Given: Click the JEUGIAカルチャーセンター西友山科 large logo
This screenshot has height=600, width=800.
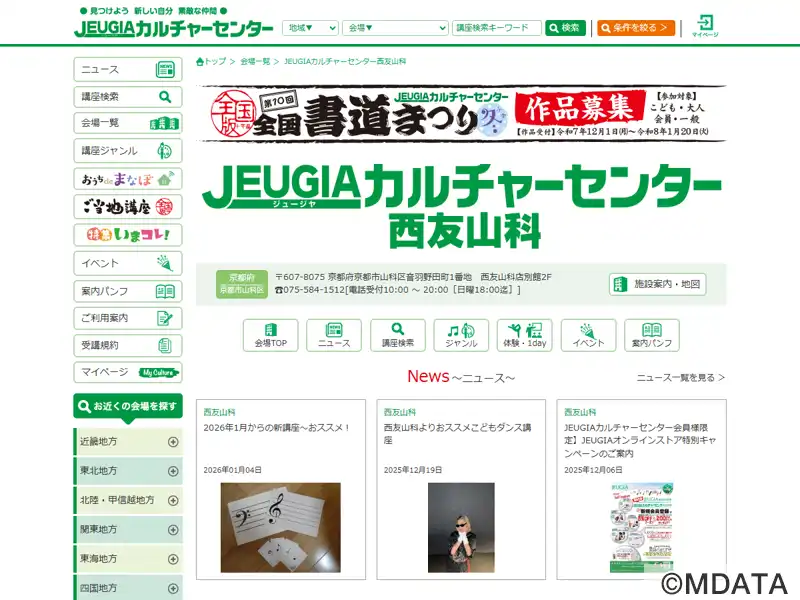Looking at the screenshot, I should (x=462, y=206).
